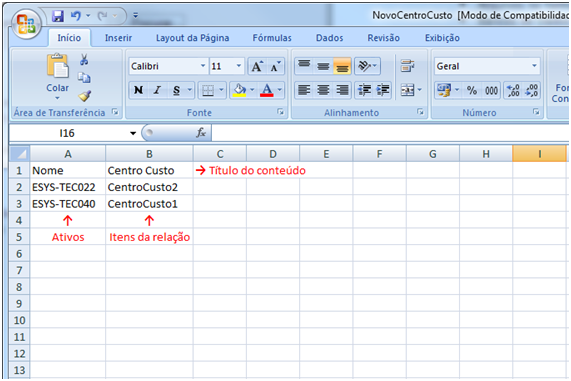
Task: Open paste options arrow under Colar
Action: [57, 98]
